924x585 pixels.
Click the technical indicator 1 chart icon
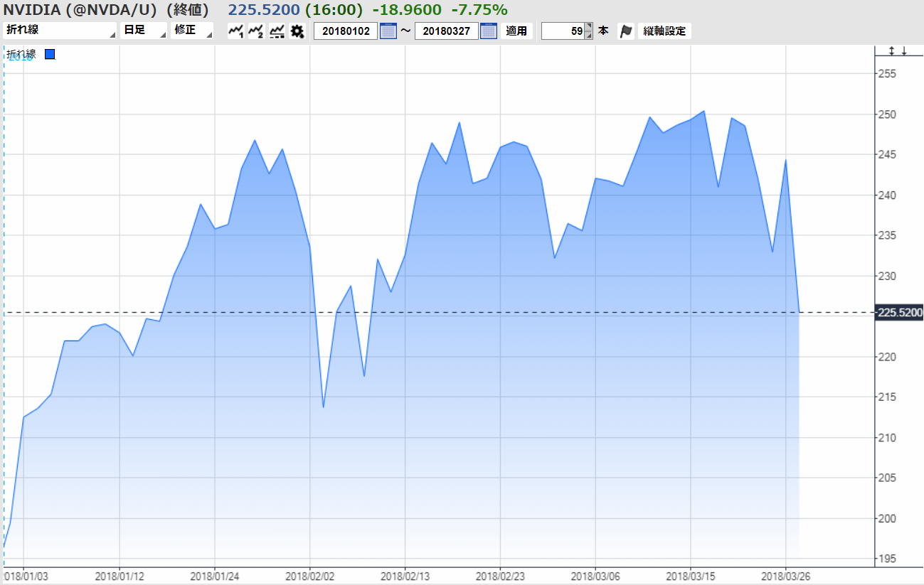click(235, 31)
